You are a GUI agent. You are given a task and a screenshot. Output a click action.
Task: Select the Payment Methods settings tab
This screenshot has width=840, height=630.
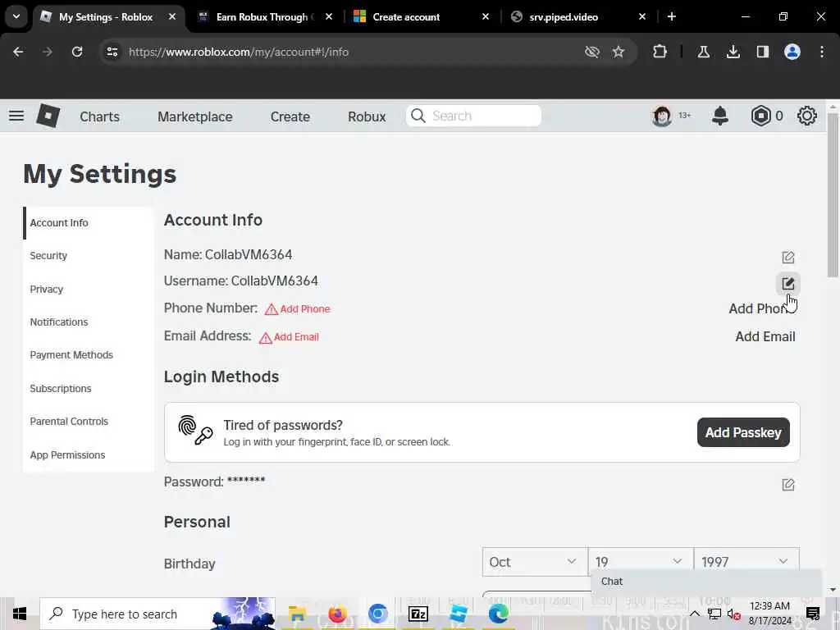(89, 355)
